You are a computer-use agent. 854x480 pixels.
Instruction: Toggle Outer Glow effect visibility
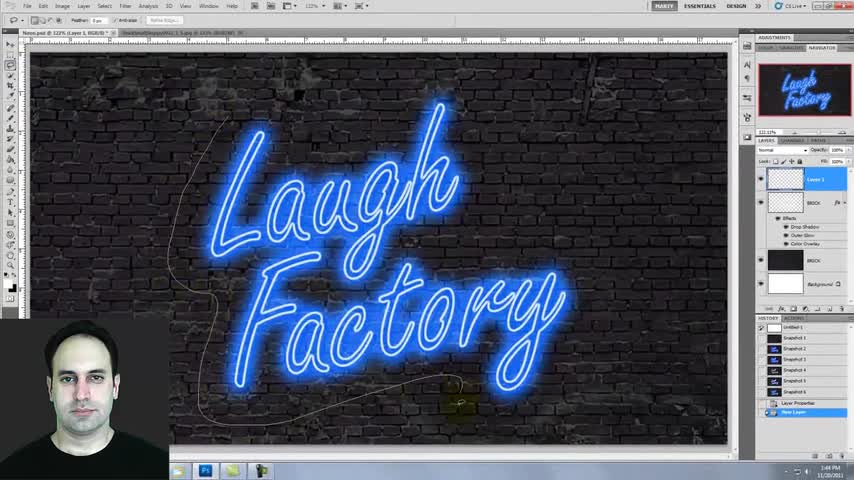click(x=786, y=235)
